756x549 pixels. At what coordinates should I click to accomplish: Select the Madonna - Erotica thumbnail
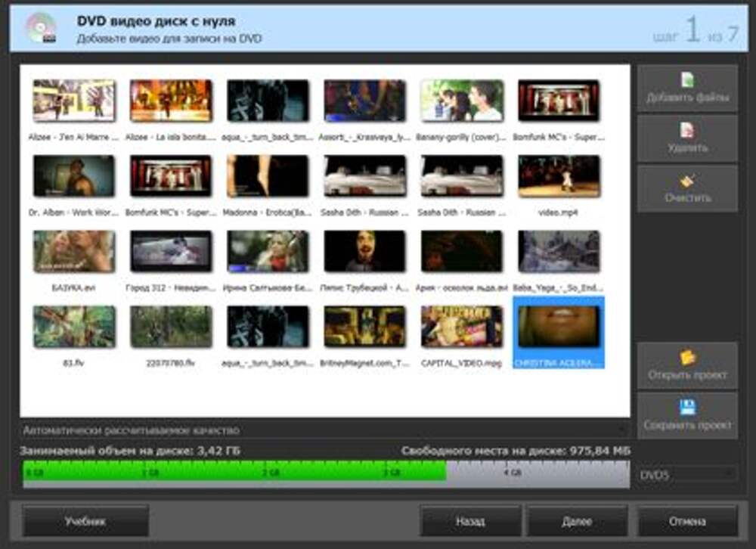(x=268, y=175)
